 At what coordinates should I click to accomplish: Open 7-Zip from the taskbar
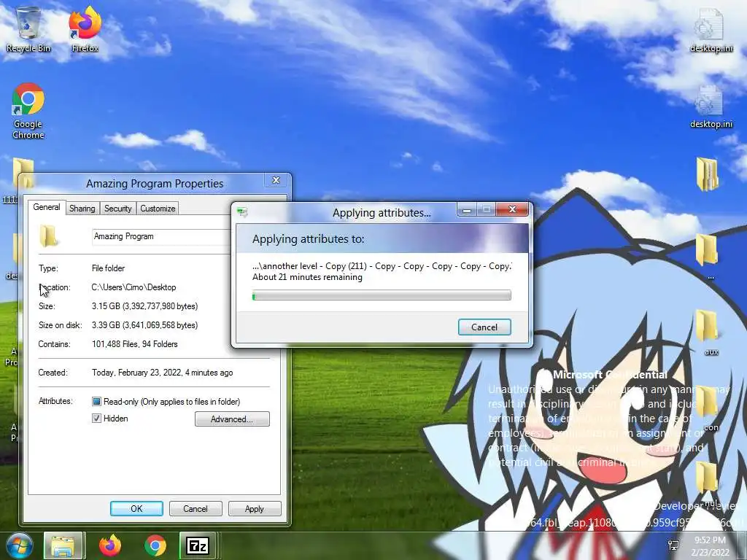click(x=198, y=545)
